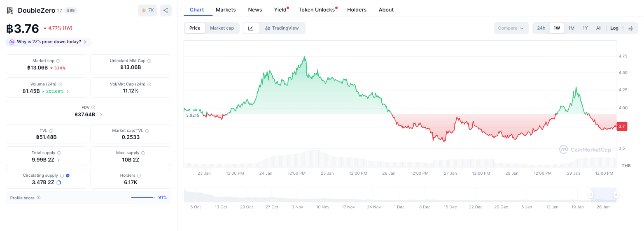644x231 pixels.
Task: Show the TVL info tooltip icon
Action: [x=51, y=131]
